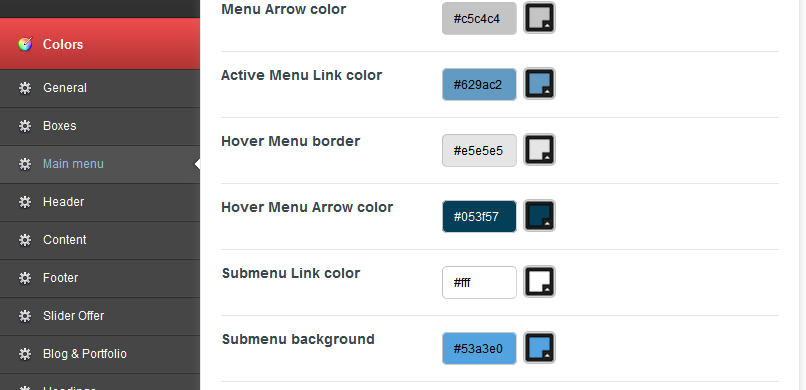Click the gear icon beside General
The height and width of the screenshot is (390, 806).
tap(25, 88)
